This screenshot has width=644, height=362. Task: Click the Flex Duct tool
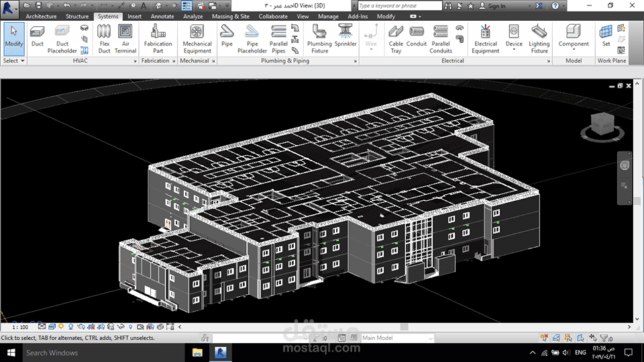coord(104,38)
